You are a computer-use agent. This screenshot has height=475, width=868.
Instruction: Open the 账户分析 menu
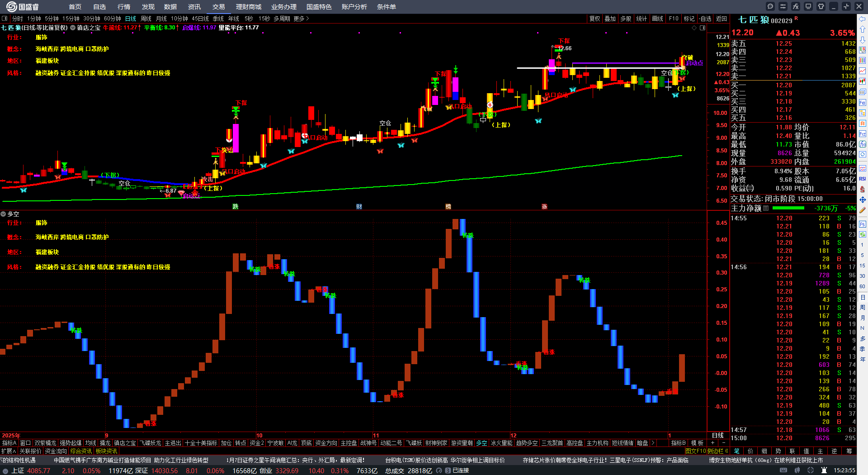354,7
